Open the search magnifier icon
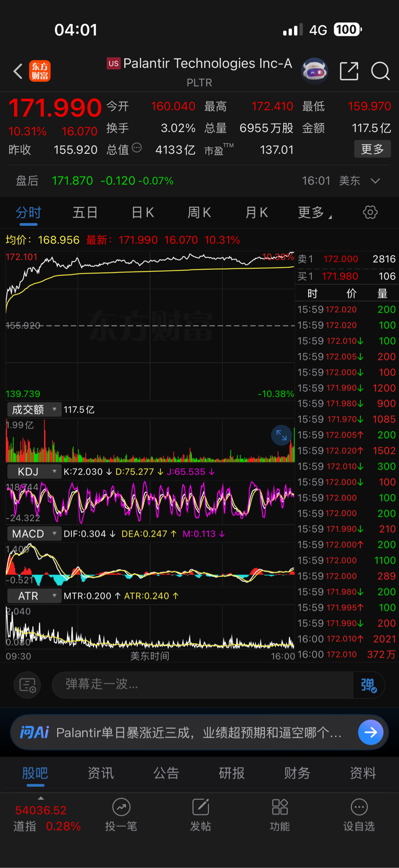Screen dimensions: 399x868 [x=380, y=71]
